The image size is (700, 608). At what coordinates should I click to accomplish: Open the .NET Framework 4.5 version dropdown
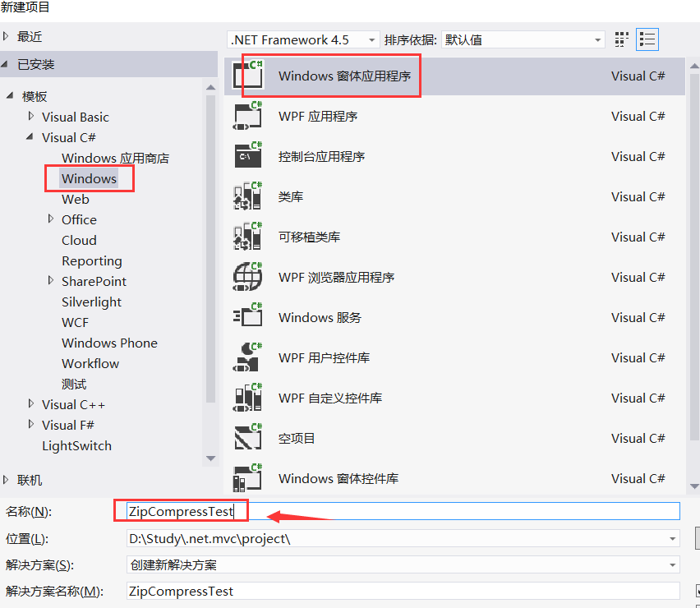coord(304,39)
